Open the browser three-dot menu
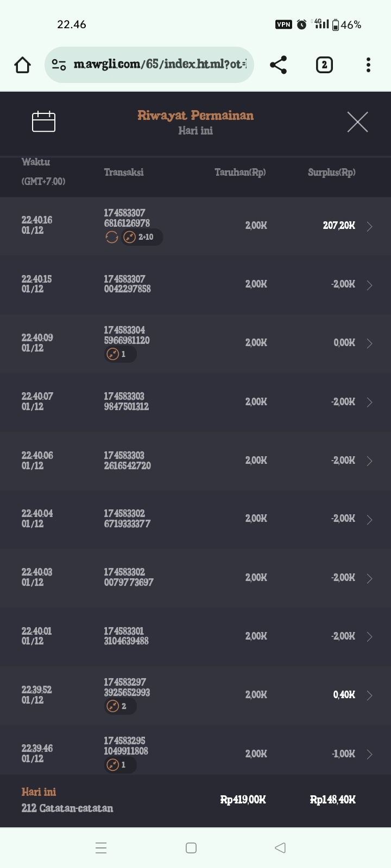The height and width of the screenshot is (868, 391). pos(368,65)
